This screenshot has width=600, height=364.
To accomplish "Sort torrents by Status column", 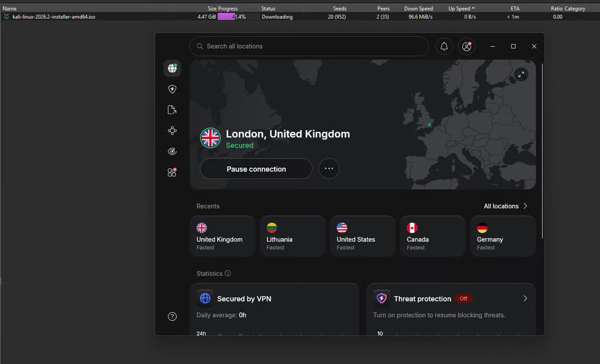I will coord(268,8).
